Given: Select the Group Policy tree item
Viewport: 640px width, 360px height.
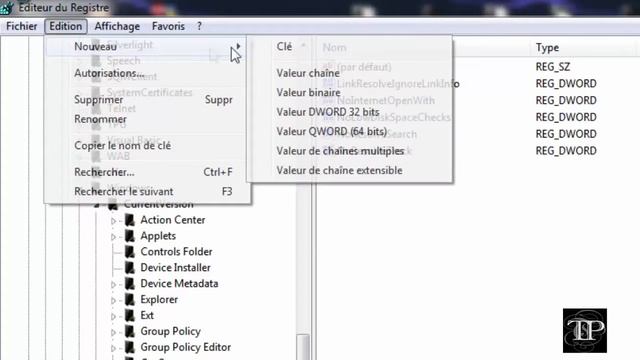Looking at the screenshot, I should (x=171, y=331).
